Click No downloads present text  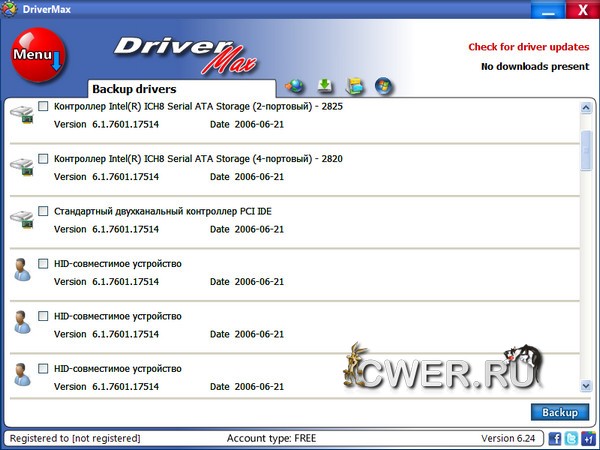(x=534, y=67)
